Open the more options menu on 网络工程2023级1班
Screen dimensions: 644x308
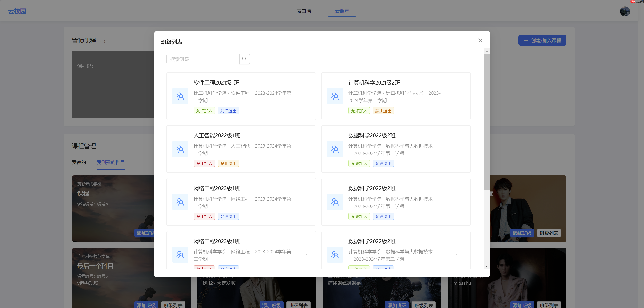click(304, 202)
